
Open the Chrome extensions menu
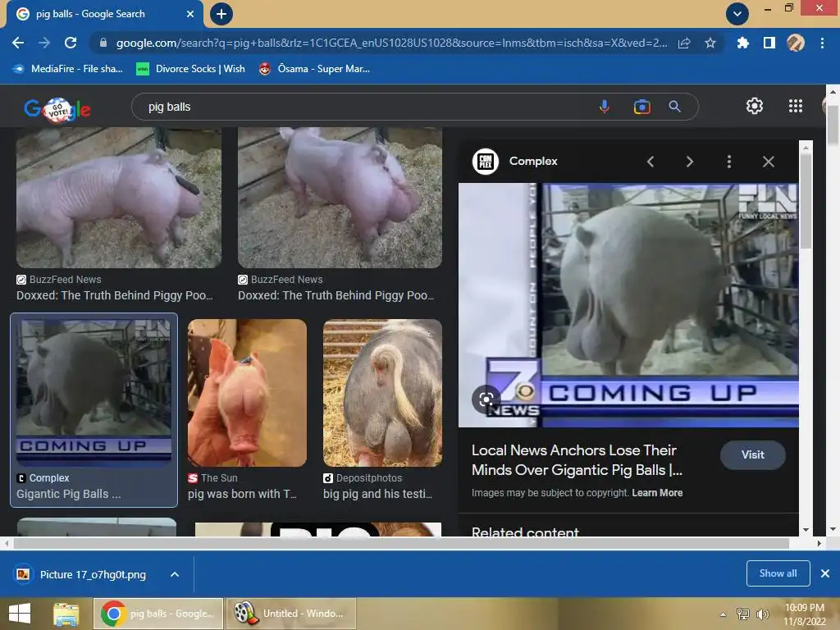point(742,43)
